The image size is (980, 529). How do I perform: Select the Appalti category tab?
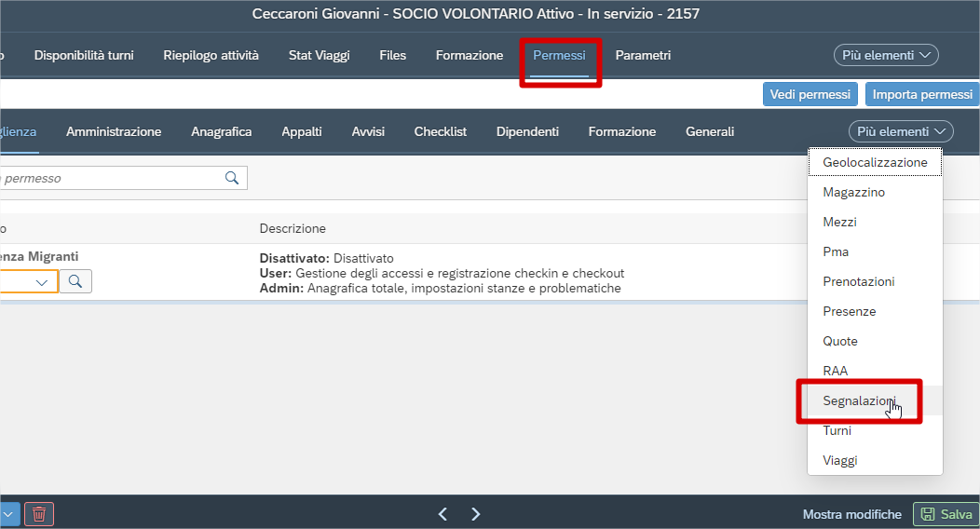point(301,131)
